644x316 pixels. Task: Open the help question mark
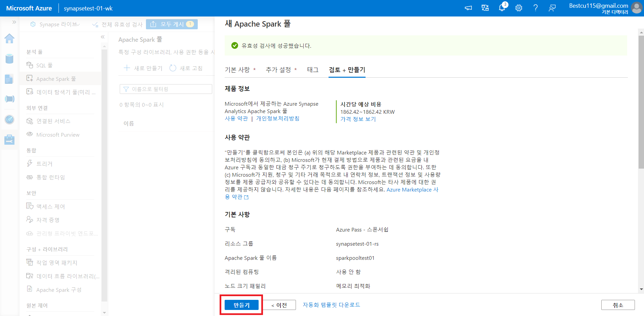(535, 8)
